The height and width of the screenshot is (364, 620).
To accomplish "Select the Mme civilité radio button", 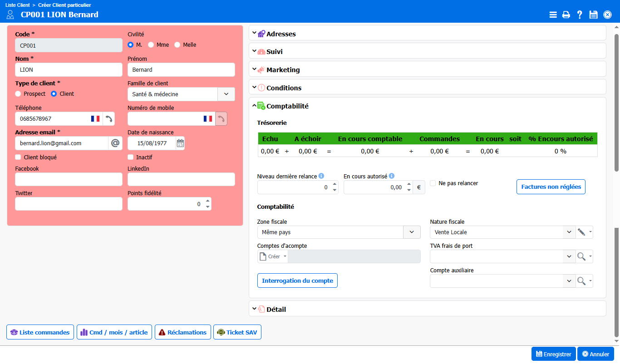I will pos(151,45).
